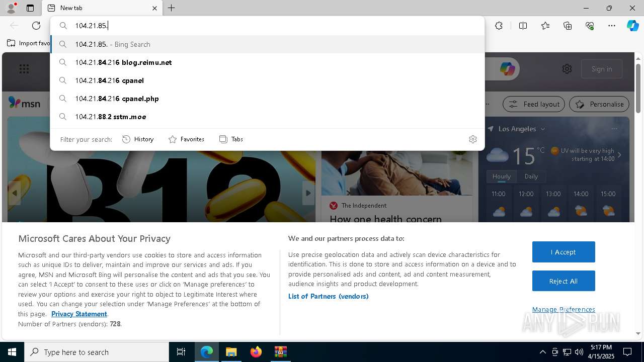
Task: Click the Refresh page icon
Action: (x=36, y=26)
